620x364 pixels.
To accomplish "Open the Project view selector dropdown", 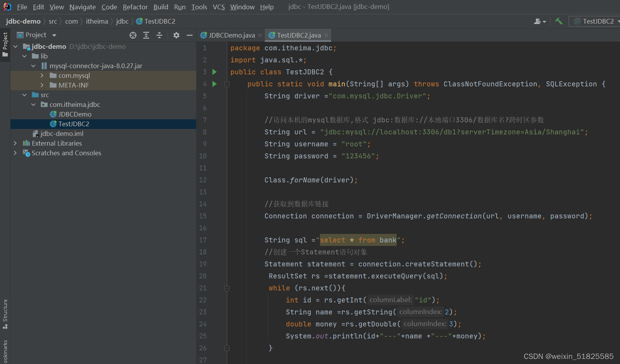I will pyautogui.click(x=36, y=35).
